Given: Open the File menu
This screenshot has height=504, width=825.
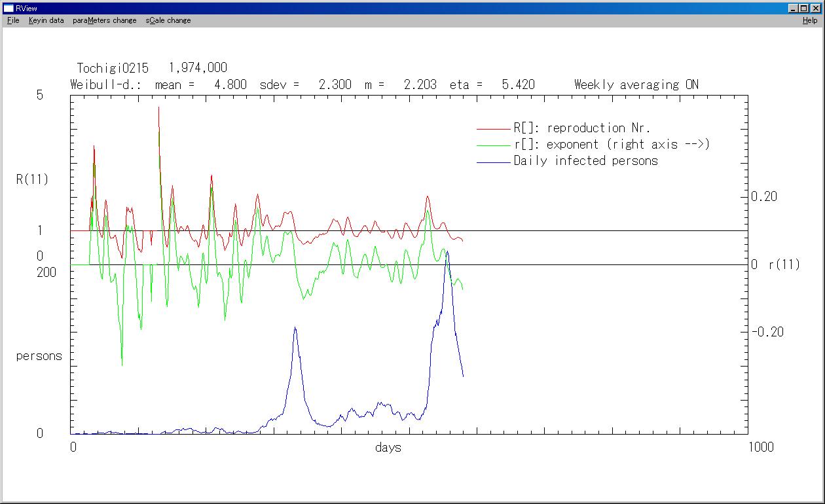Looking at the screenshot, I should (x=13, y=20).
